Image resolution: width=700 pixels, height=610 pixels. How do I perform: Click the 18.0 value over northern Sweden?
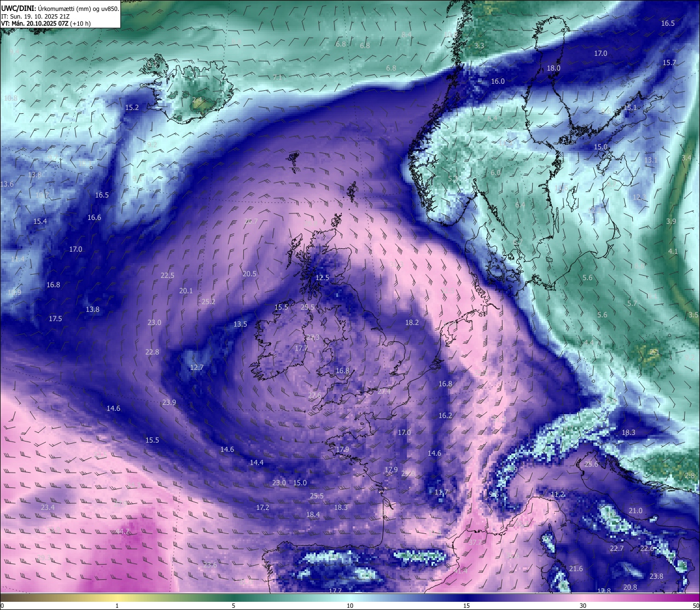[x=554, y=68]
